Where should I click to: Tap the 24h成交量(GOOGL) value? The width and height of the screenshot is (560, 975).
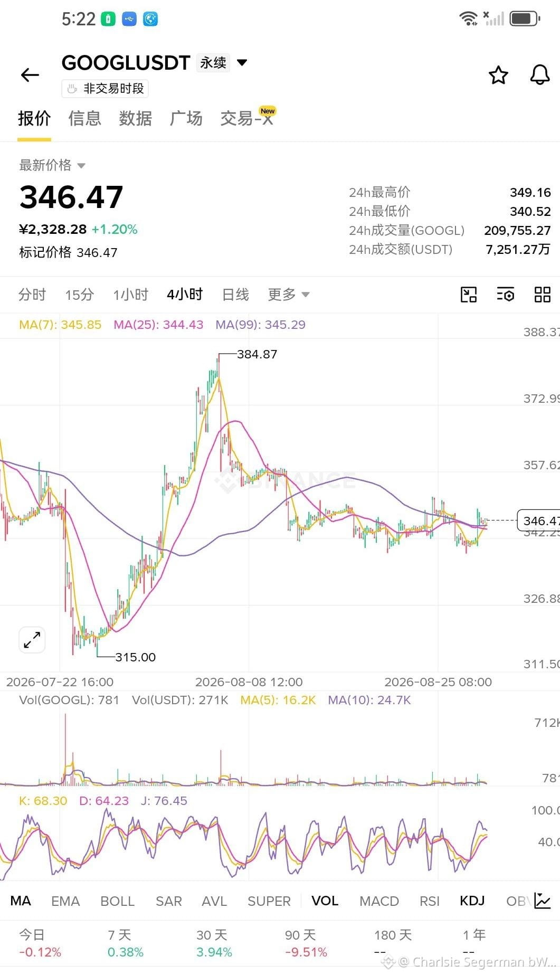tap(517, 231)
